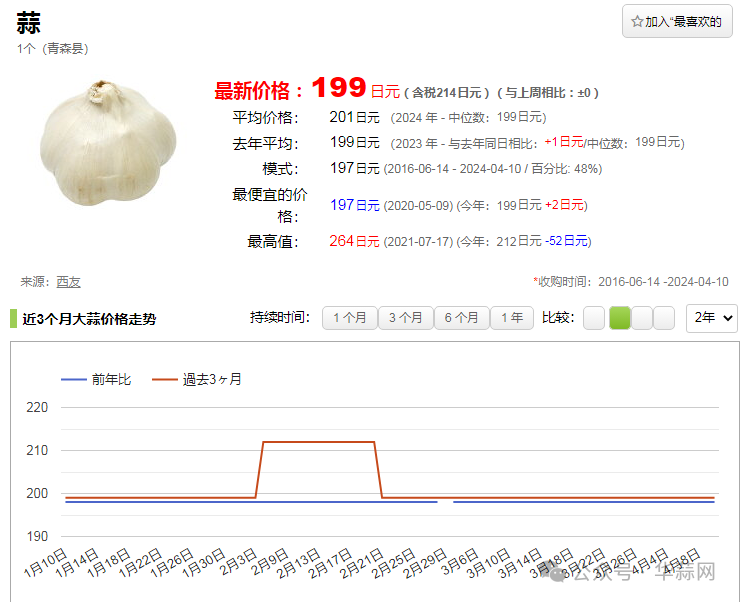The height and width of the screenshot is (602, 740).
Task: Click the 蒜 page title
Action: 29,23
